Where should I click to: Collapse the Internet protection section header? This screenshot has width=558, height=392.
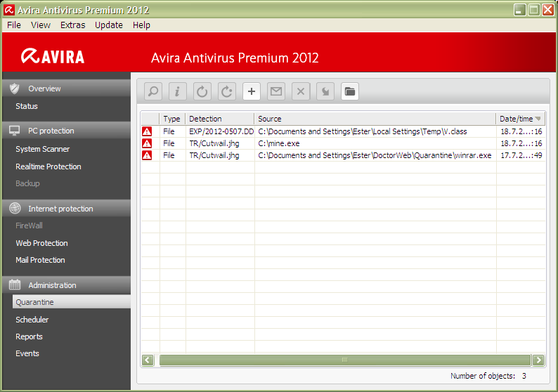pyautogui.click(x=67, y=209)
